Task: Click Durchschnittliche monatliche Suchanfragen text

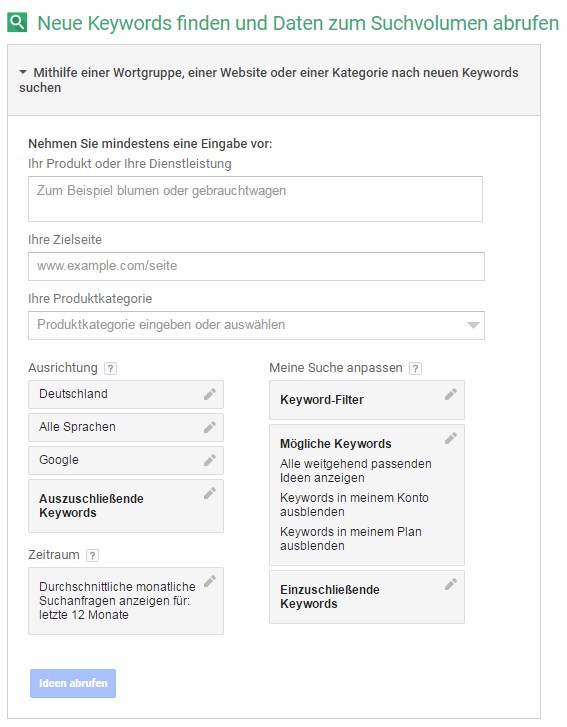Action: coord(117,600)
